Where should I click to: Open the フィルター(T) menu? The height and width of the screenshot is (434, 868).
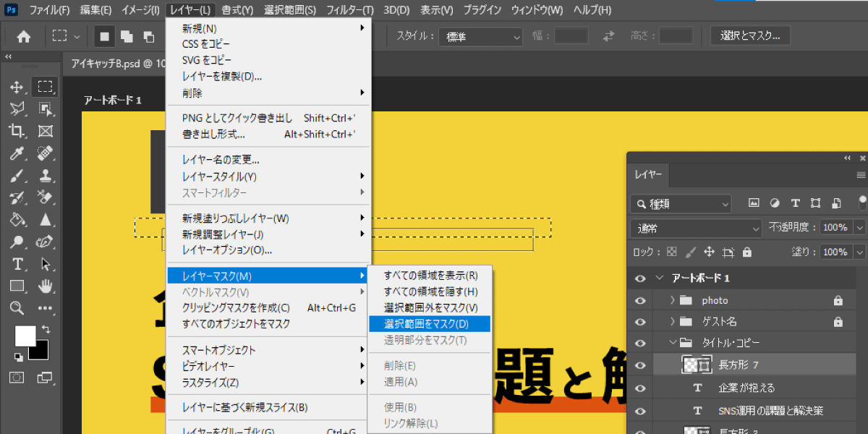350,10
